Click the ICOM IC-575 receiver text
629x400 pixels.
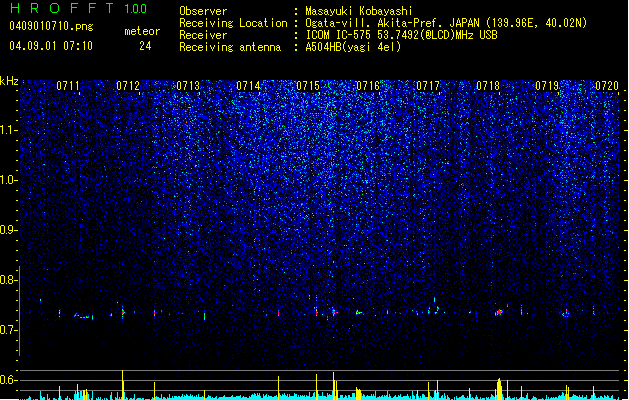[x=402, y=35]
